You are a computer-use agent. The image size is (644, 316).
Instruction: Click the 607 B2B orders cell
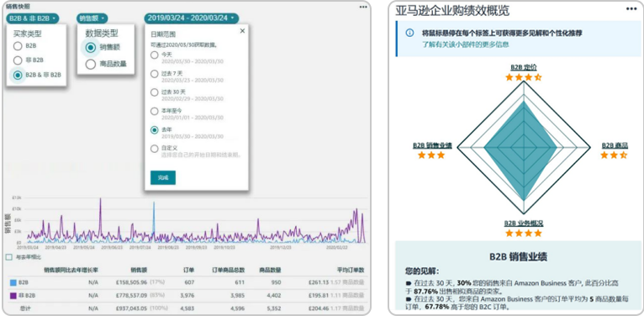point(189,282)
